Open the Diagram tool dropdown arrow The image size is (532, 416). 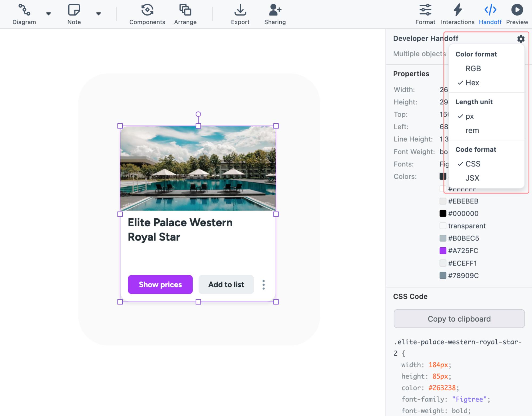pos(48,14)
